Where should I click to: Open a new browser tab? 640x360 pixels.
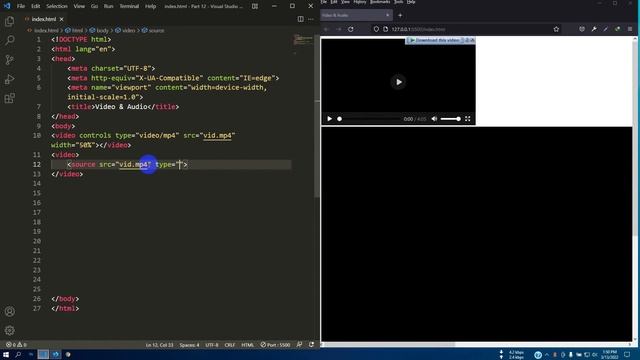coord(400,16)
